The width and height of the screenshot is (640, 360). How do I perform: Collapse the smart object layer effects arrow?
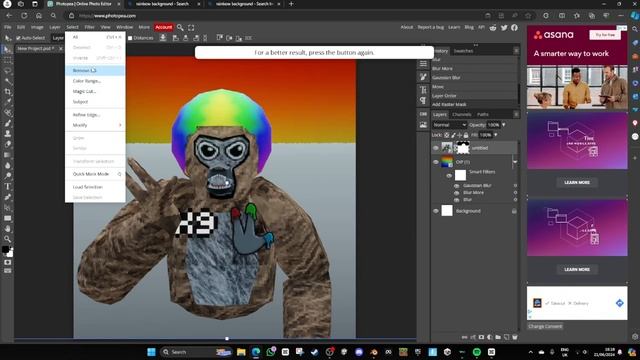515,162
